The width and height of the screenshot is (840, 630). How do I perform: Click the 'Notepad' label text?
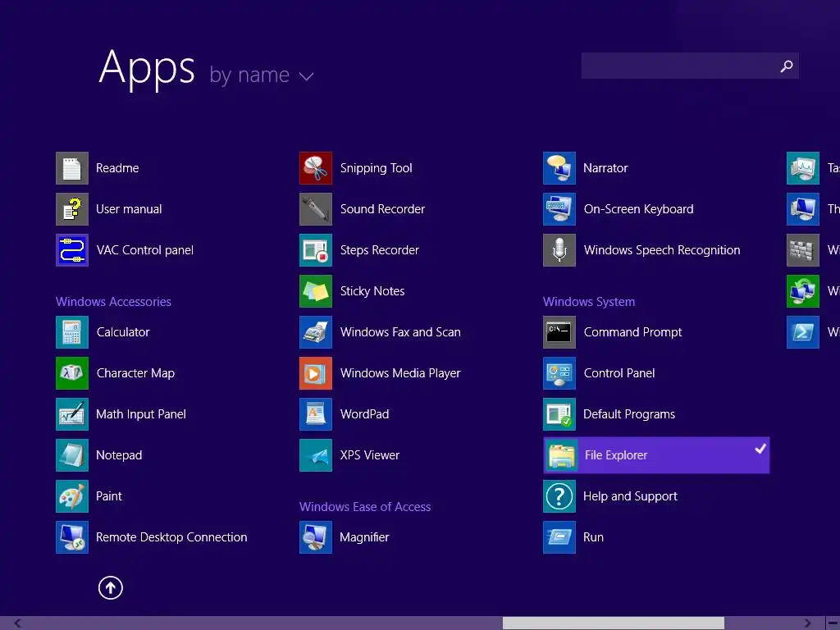(119, 455)
